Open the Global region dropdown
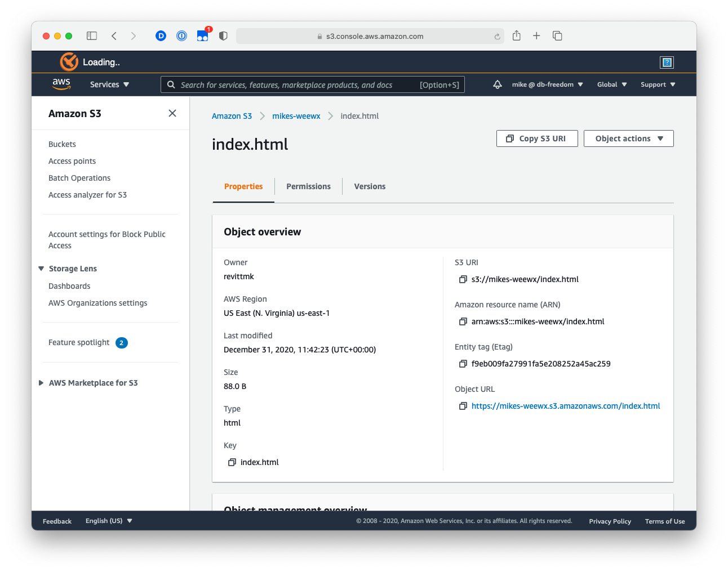728x572 pixels. pos(612,84)
